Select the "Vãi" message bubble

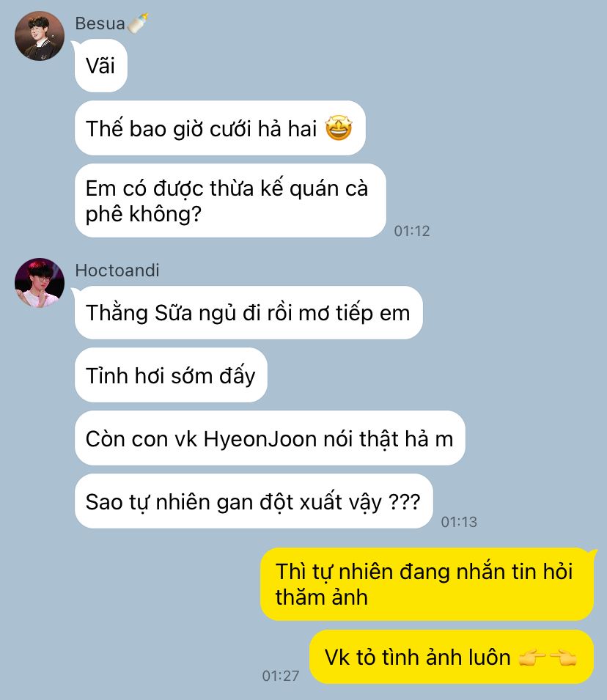(101, 66)
